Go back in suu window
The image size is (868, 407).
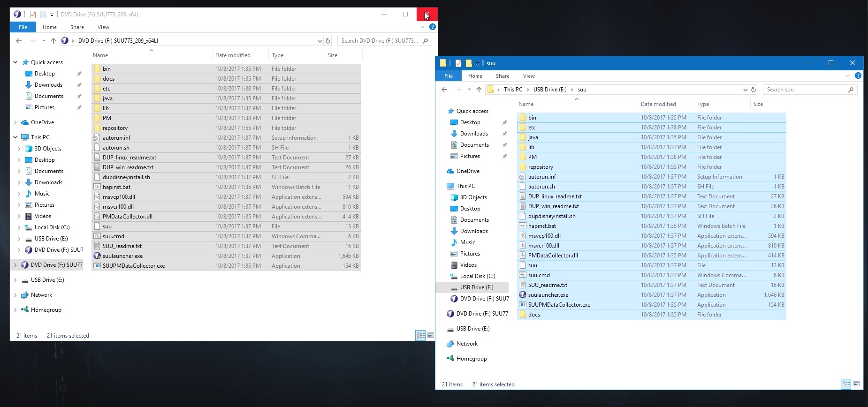[444, 90]
